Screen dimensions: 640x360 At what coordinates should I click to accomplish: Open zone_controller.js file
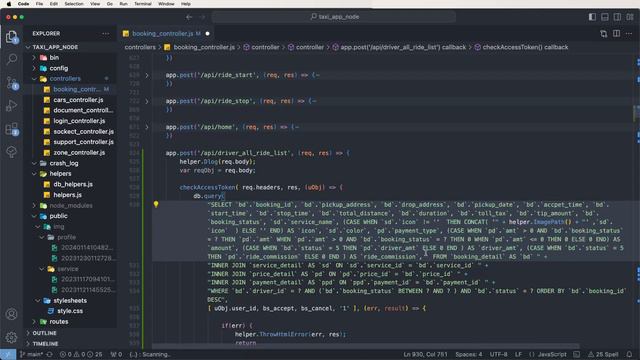79,153
